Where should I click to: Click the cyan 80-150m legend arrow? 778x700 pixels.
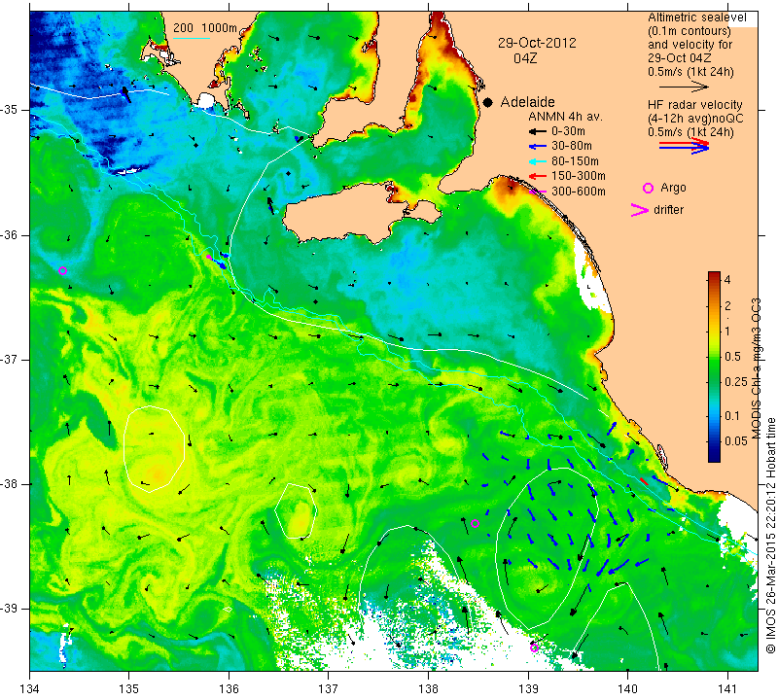[x=538, y=161]
